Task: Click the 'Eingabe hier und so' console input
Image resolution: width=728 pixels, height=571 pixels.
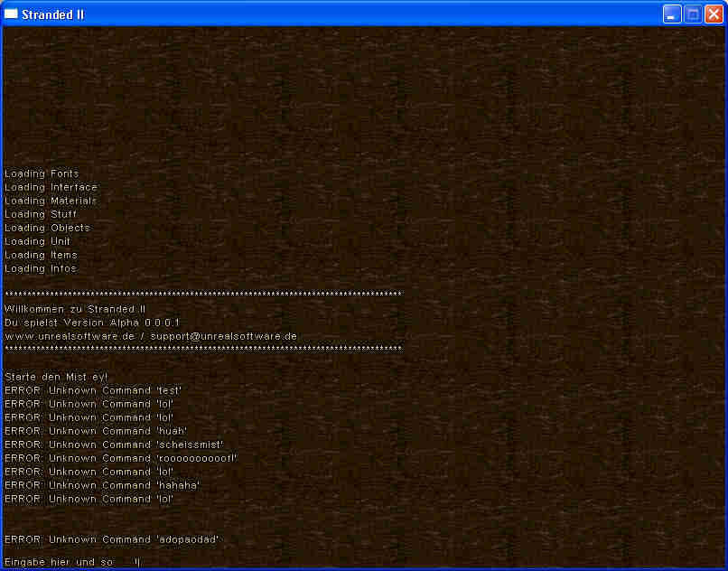Action: [x=72, y=562]
